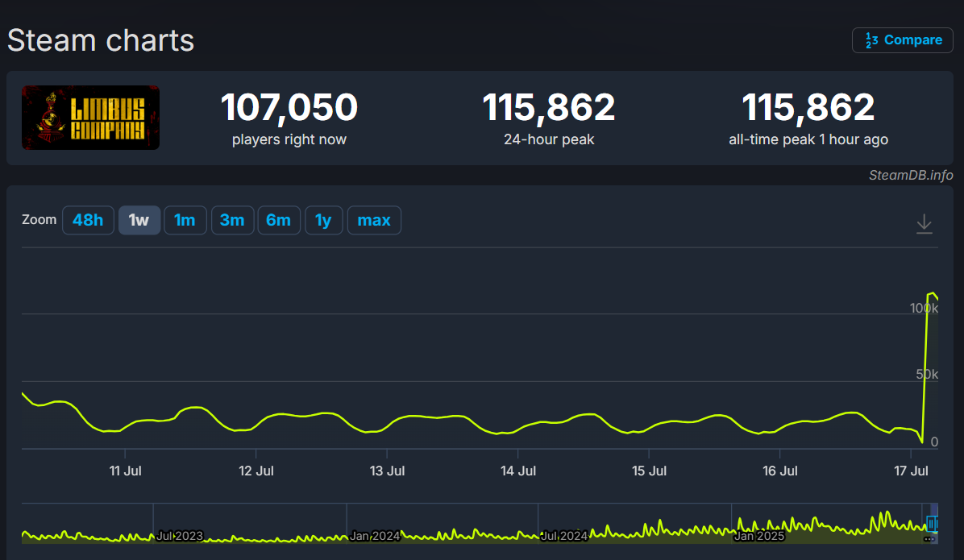Click the Steam charts heading

point(101,40)
